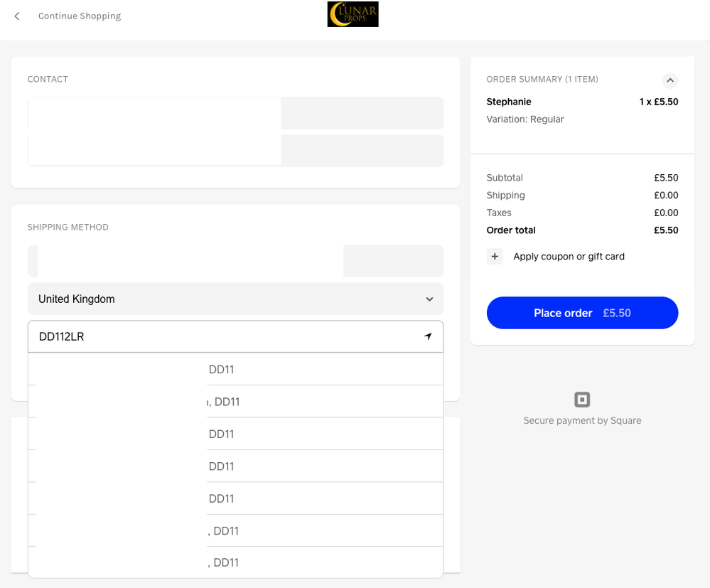Click the plus icon beside Apply coupon
Viewport: 710px width, 588px height.
tap(495, 257)
